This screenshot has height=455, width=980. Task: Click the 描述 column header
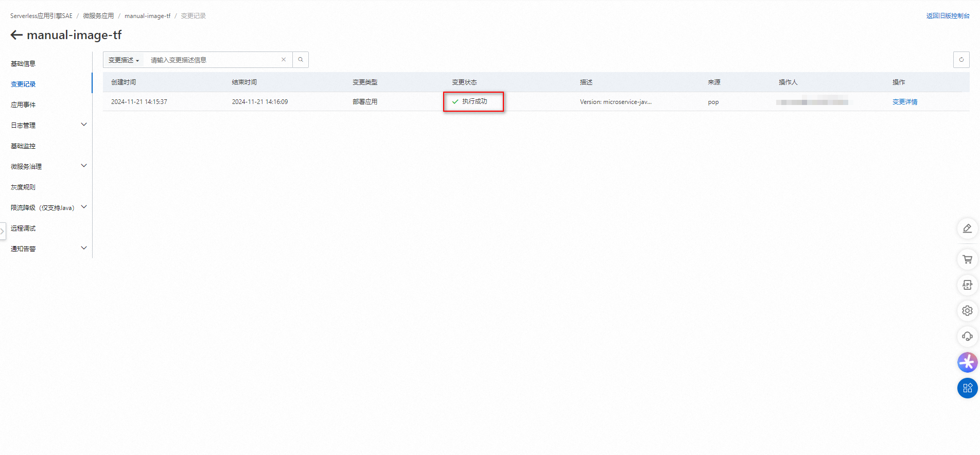tap(586, 82)
